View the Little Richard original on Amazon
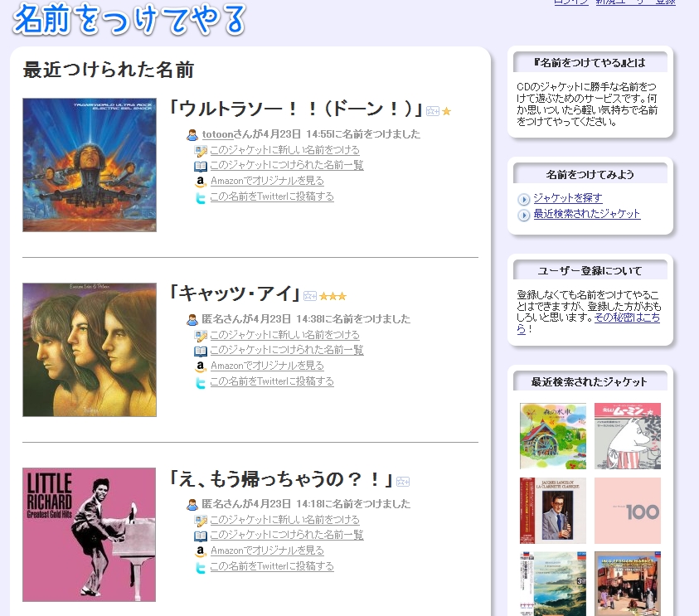 pos(267,551)
